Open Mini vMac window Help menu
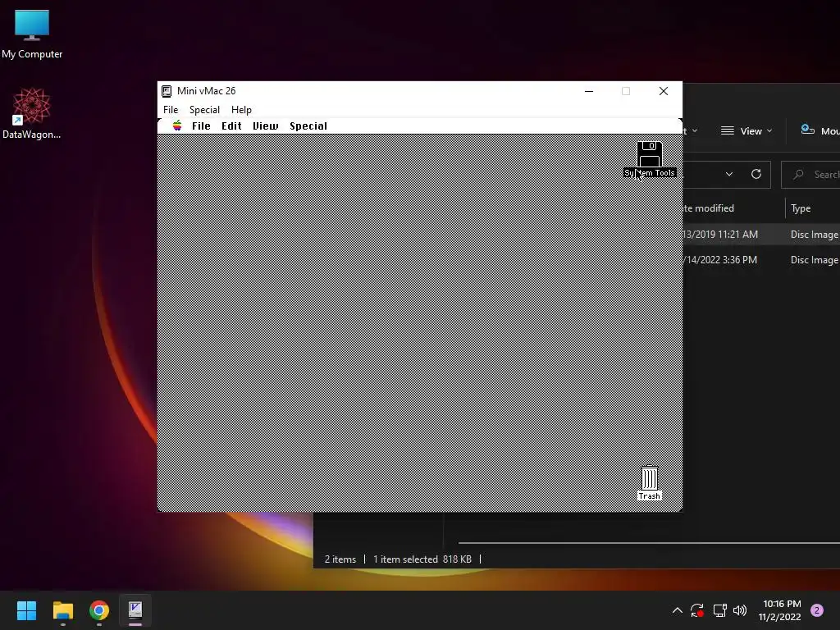Image resolution: width=840 pixels, height=630 pixels. tap(242, 109)
